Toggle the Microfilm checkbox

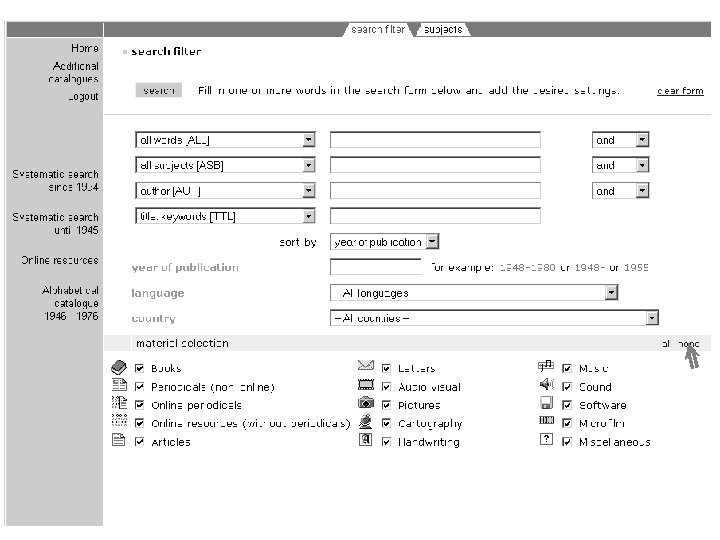point(567,423)
